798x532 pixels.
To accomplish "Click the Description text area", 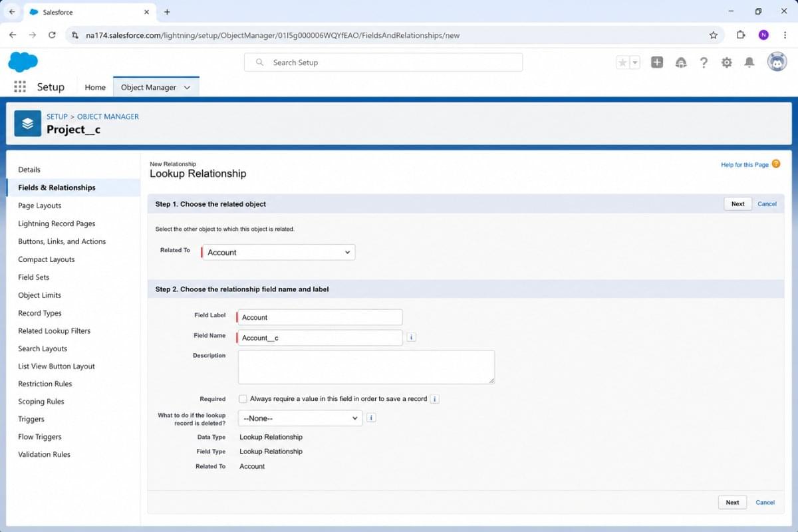I will [366, 367].
